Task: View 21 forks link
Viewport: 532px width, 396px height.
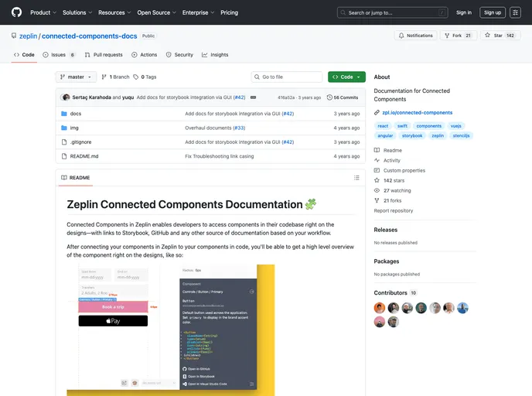Action: (388, 200)
